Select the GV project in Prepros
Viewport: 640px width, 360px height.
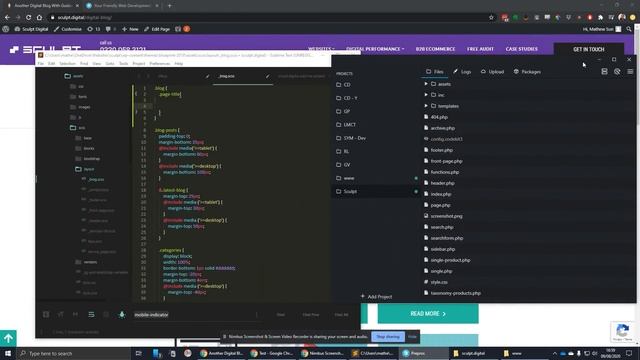click(376, 164)
